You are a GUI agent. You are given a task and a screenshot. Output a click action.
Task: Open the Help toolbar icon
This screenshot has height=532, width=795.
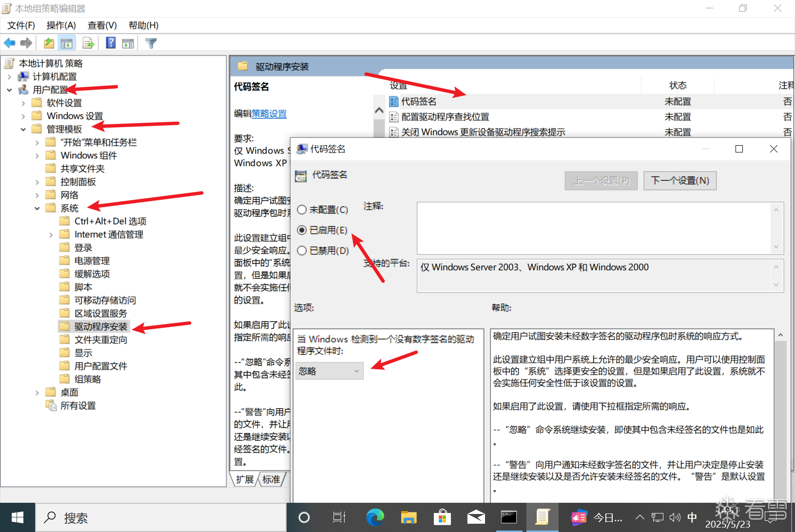pos(111,43)
